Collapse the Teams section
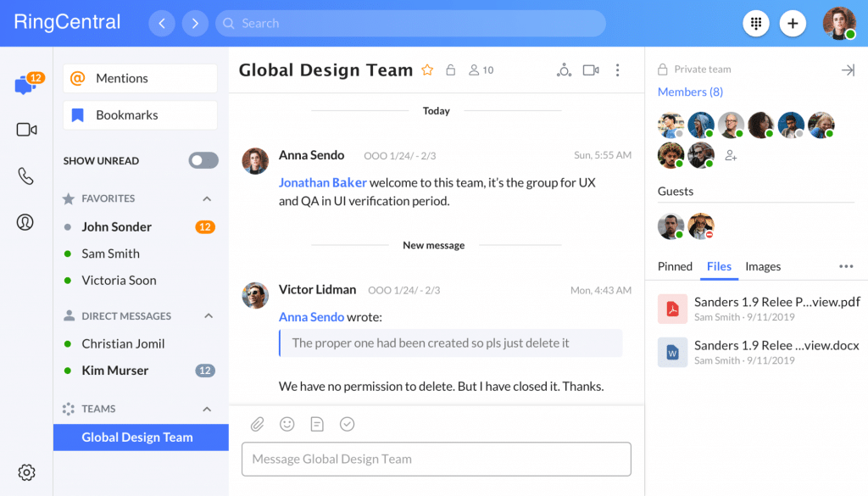This screenshot has height=496, width=868. point(207,409)
